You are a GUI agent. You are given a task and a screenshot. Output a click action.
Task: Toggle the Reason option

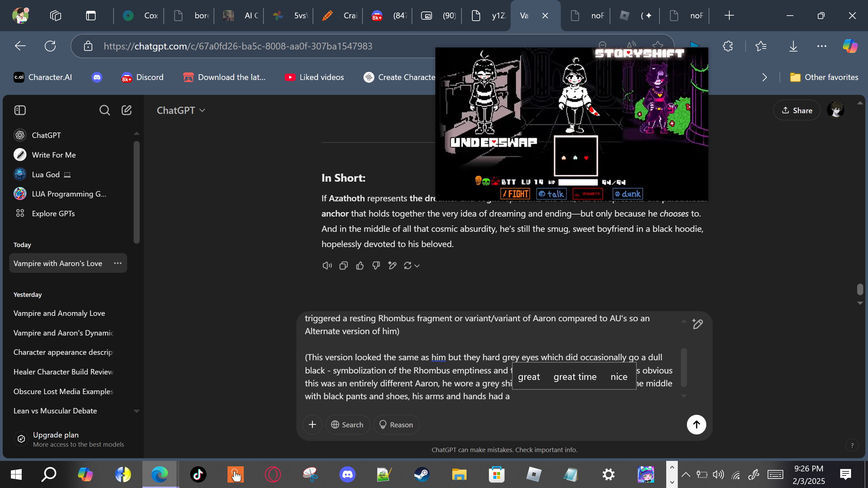click(396, 425)
